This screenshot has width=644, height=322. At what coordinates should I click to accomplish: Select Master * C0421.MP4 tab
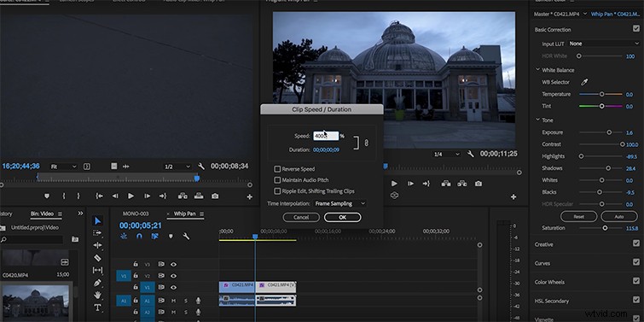click(x=556, y=14)
